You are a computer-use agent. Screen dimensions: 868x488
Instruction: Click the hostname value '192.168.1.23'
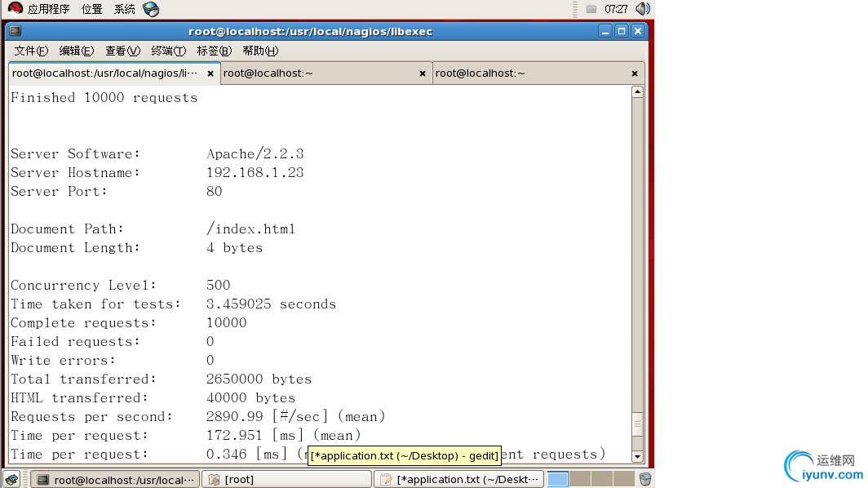tap(255, 173)
